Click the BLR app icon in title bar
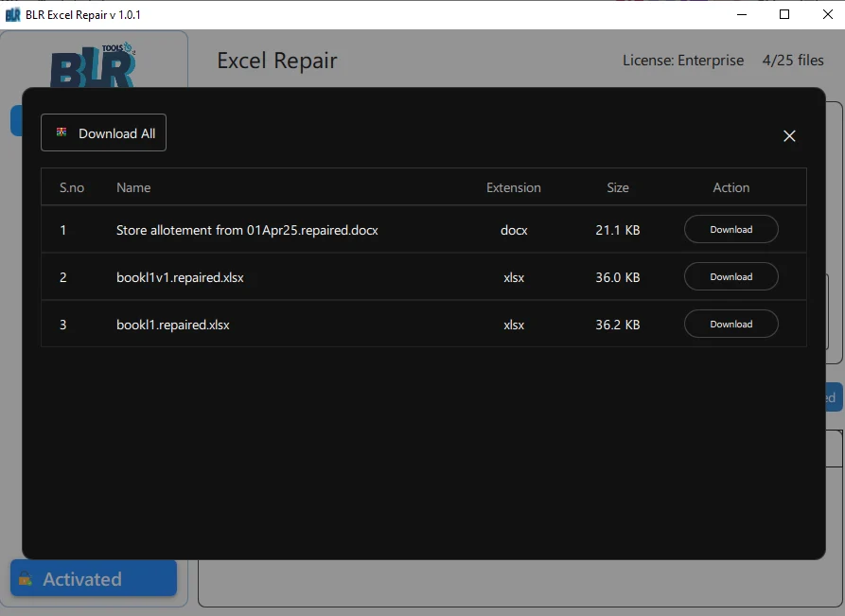845x616 pixels. [13, 14]
